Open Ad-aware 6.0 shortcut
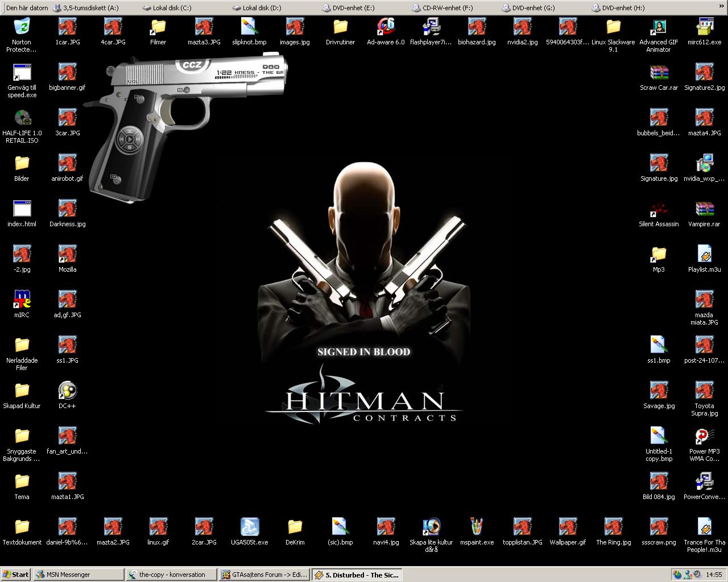This screenshot has width=728, height=582. coord(386,31)
